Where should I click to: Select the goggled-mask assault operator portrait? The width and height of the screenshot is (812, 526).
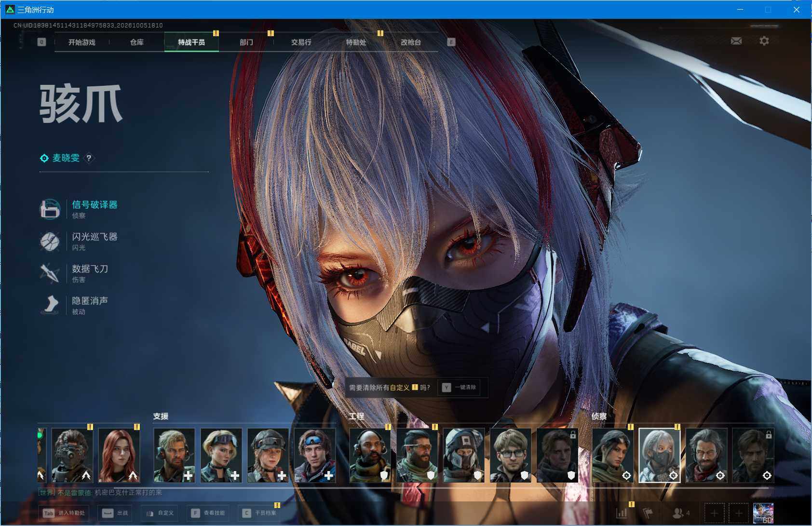click(x=72, y=455)
